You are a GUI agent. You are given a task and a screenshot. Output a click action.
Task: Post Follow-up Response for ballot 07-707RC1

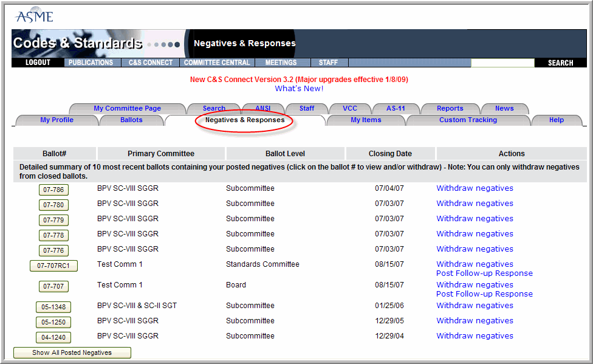pyautogui.click(x=484, y=273)
